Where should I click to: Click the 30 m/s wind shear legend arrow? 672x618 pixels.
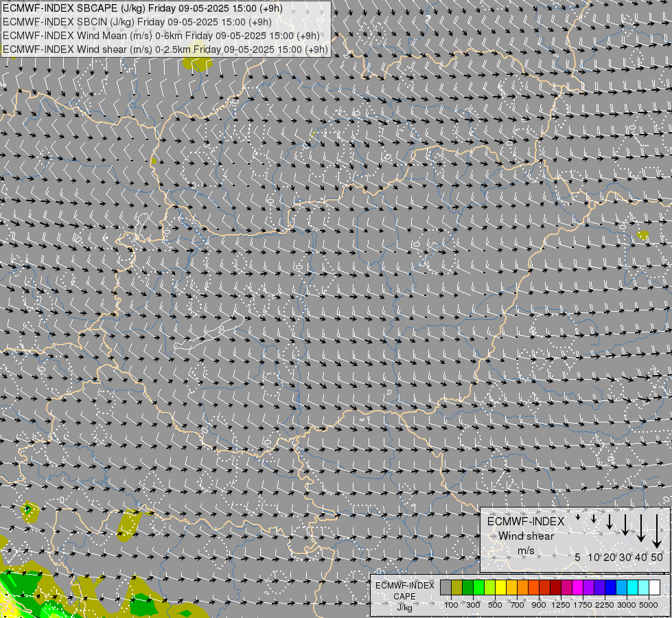[x=625, y=525]
